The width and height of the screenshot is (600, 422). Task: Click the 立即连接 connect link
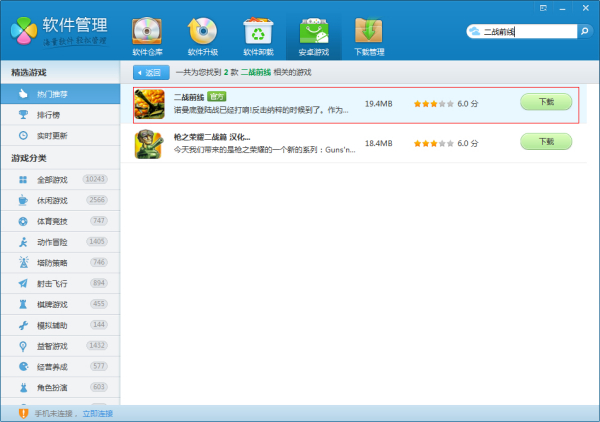97,413
